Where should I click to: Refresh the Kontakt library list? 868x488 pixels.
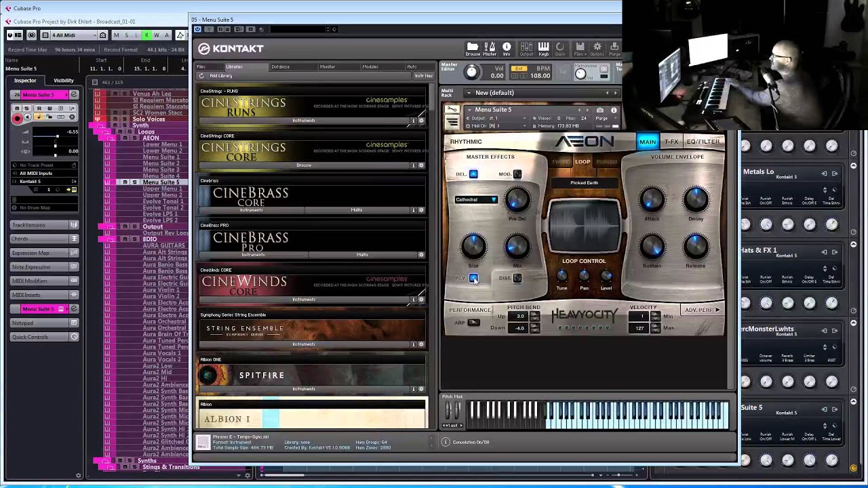pos(201,76)
